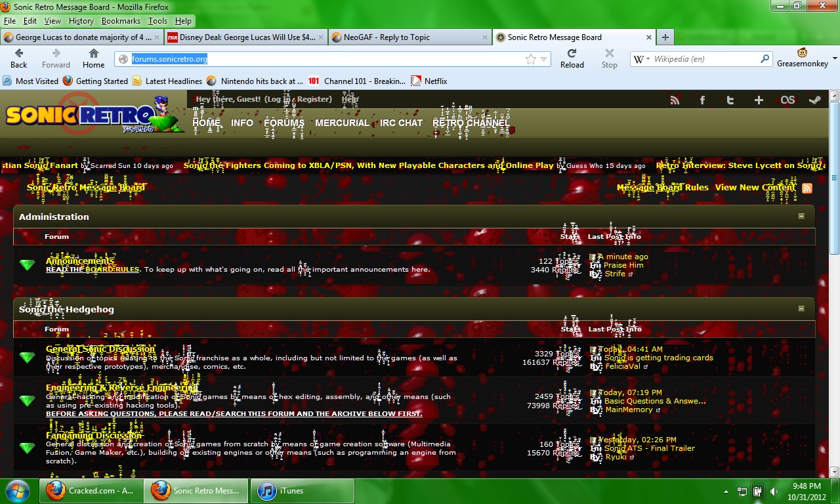The height and width of the screenshot is (504, 840).
Task: Click the search magnifier in Wikipedia box
Action: (x=765, y=58)
